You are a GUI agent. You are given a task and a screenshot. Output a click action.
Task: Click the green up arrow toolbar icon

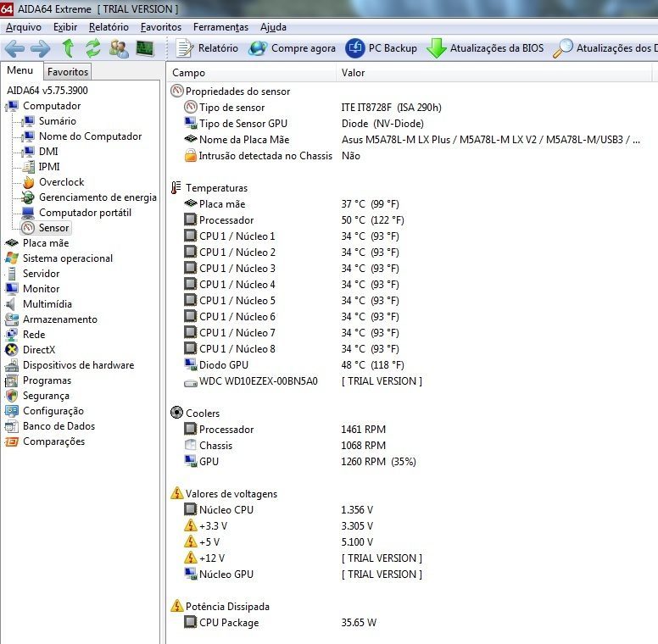click(x=68, y=48)
